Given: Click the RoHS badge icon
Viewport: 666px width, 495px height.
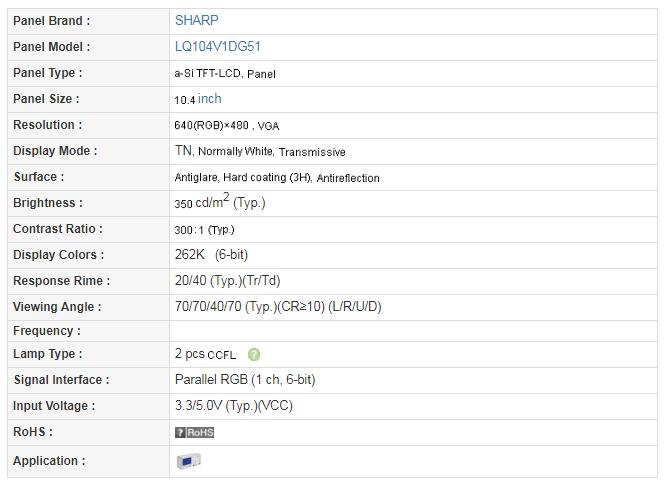Looking at the screenshot, I should click(195, 433).
